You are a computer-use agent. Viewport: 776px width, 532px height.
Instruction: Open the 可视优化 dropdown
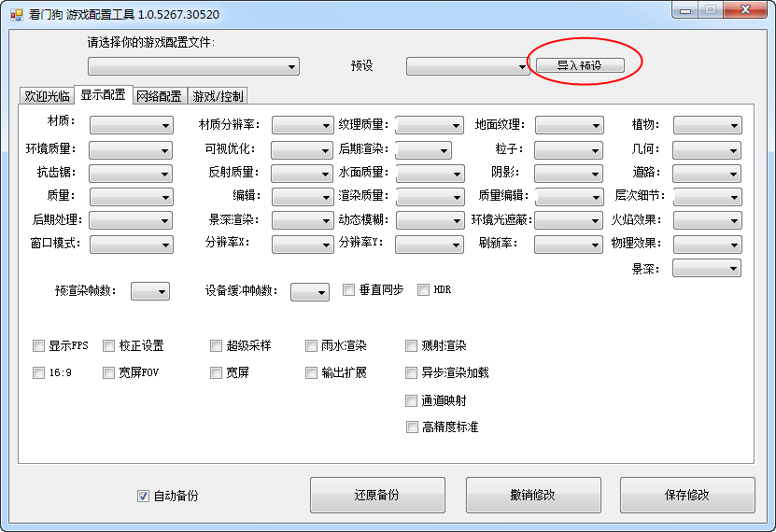[302, 150]
